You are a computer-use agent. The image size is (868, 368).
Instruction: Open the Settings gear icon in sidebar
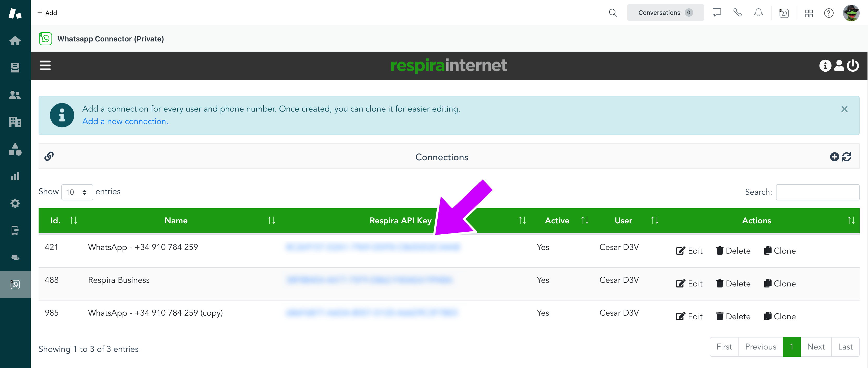coord(15,203)
